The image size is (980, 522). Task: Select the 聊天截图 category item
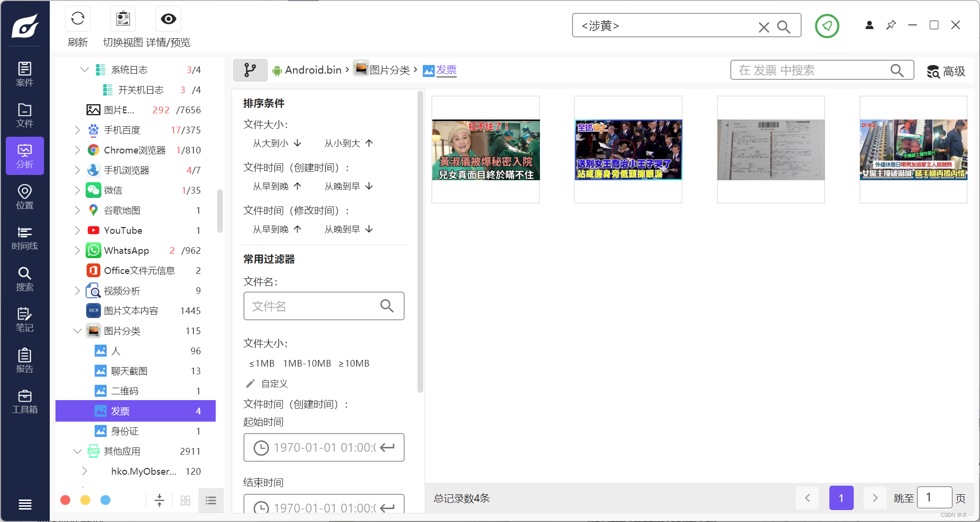pyautogui.click(x=129, y=371)
